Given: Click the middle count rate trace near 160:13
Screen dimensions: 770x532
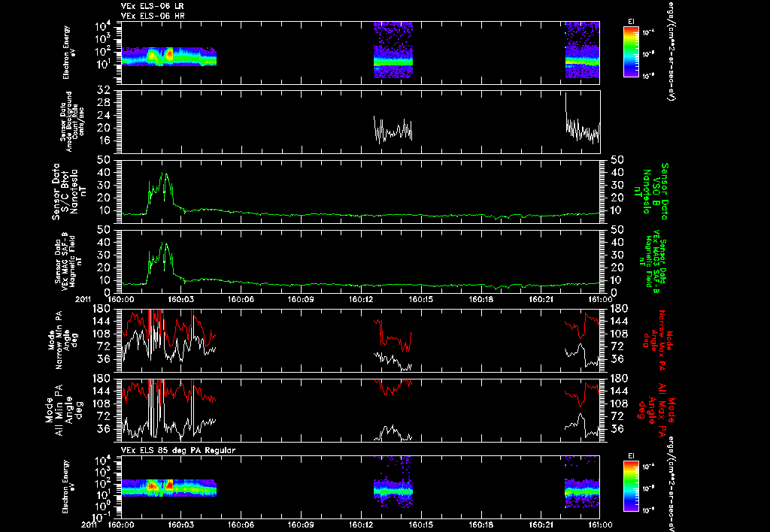Looking at the screenshot, I should 393,129.
